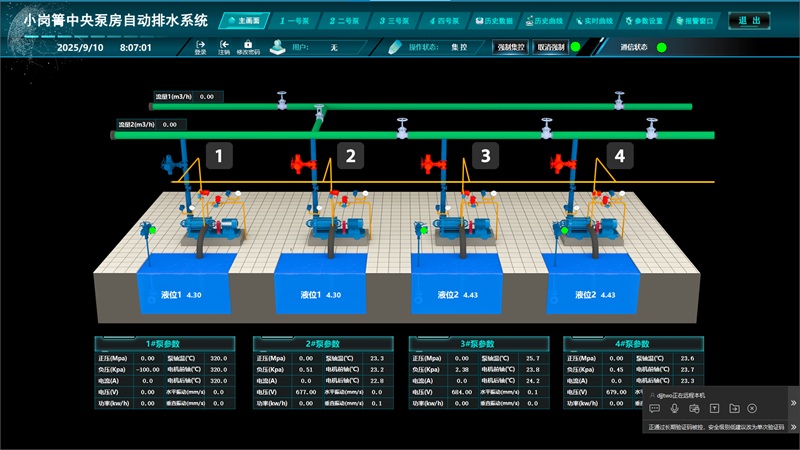Open the 历史曲线 tab
The width and height of the screenshot is (800, 450).
coord(549,20)
